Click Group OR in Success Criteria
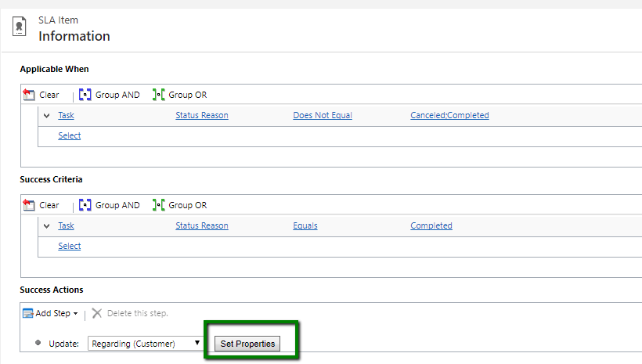Viewport: 642px width, 364px height. [180, 205]
